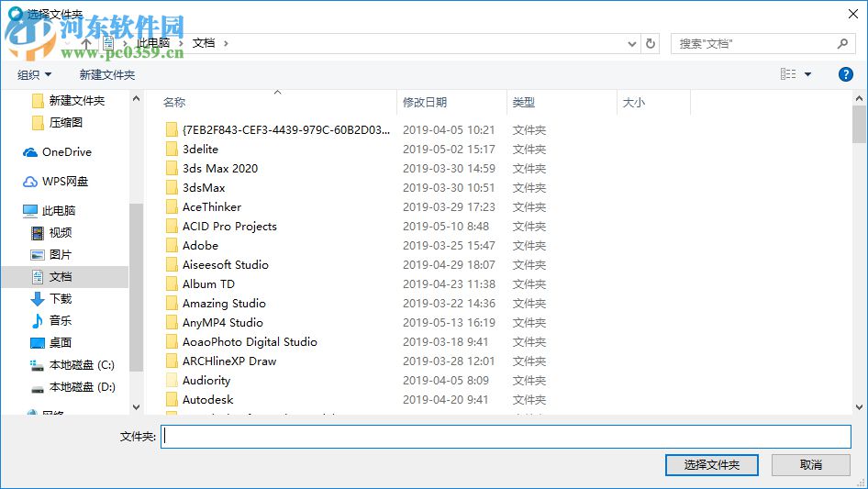Click the 图片 picture icon

click(x=37, y=255)
